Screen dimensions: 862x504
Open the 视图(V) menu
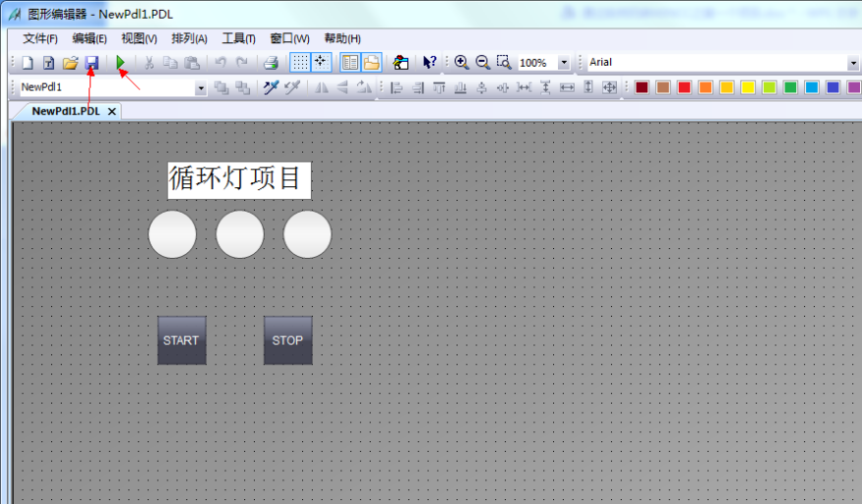pyautogui.click(x=139, y=38)
